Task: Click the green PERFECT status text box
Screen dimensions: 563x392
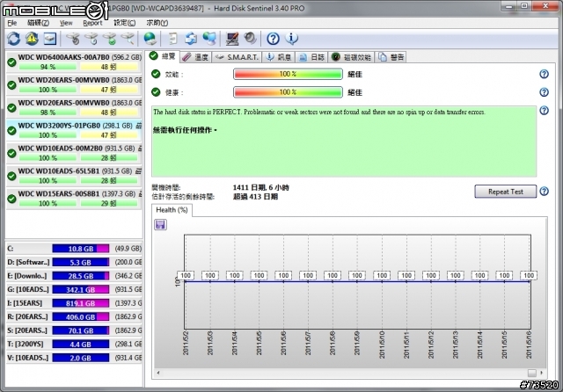Action: (344, 141)
